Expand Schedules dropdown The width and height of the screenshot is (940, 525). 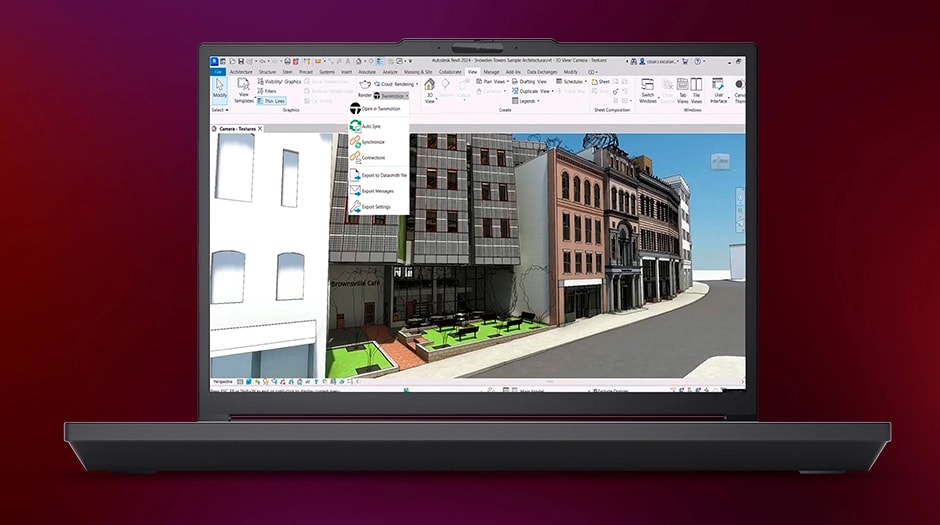click(x=571, y=82)
